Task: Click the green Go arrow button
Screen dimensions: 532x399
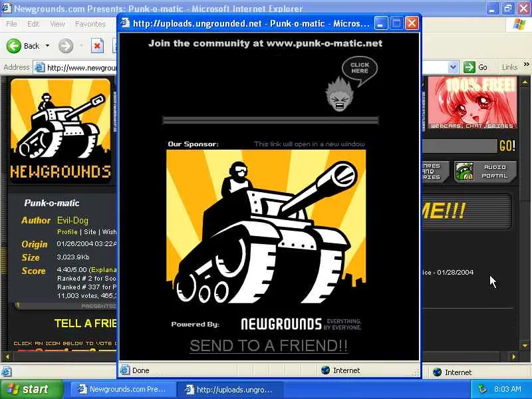Action: pos(469,67)
